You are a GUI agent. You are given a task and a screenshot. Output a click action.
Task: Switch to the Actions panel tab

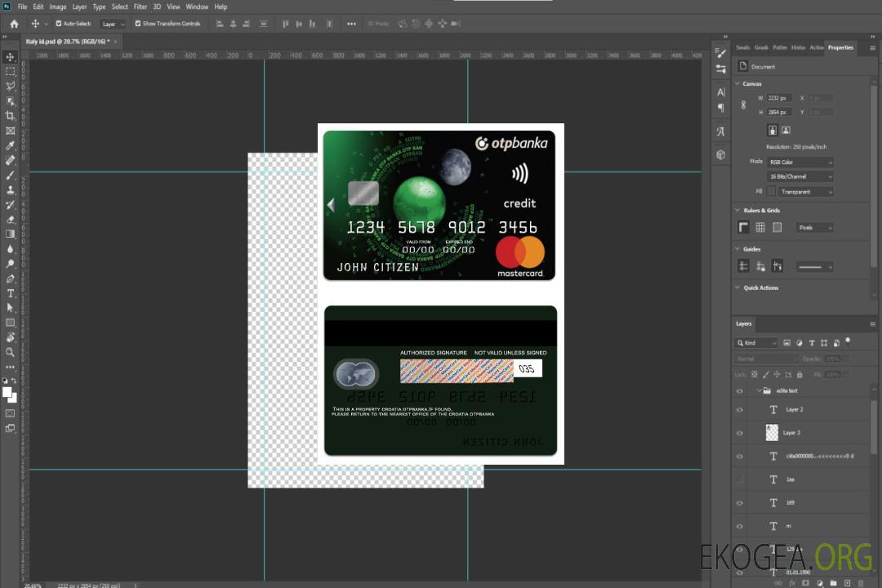(816, 48)
